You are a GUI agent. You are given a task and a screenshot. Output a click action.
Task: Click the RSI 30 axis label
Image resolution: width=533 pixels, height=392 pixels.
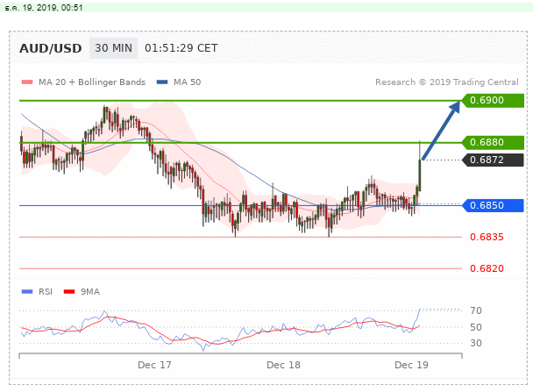click(x=476, y=343)
